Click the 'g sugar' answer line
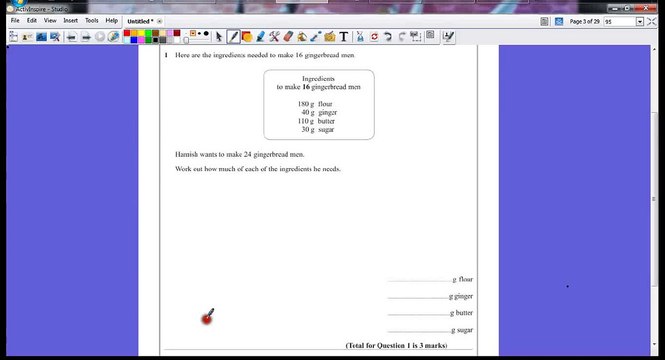Screen dimensions: 665x360 (x=430, y=330)
